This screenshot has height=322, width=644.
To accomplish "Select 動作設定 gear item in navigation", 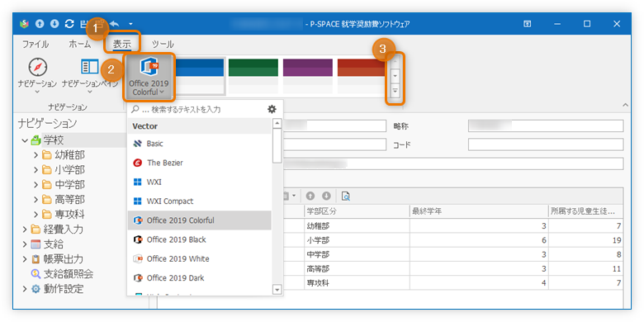I will pos(58,289).
